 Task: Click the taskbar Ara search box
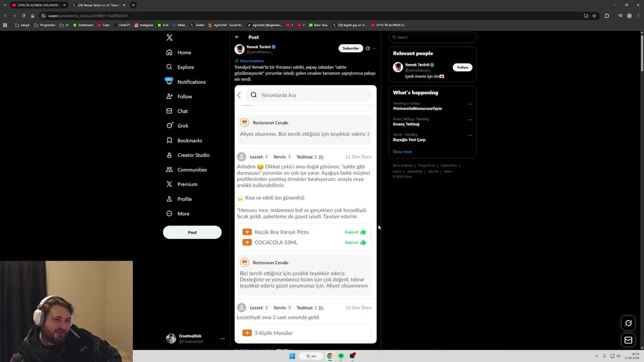(312, 356)
